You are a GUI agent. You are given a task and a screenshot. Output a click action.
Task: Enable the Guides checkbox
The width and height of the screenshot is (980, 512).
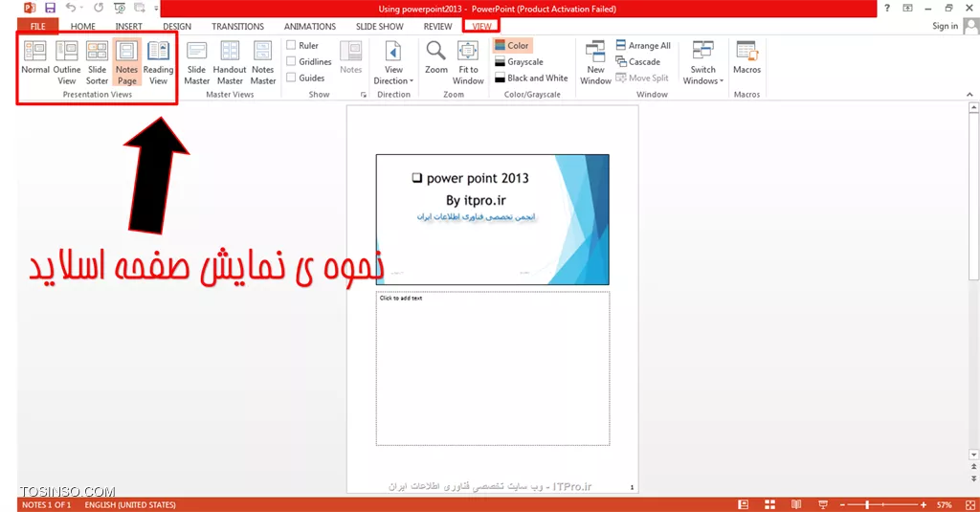tap(291, 78)
